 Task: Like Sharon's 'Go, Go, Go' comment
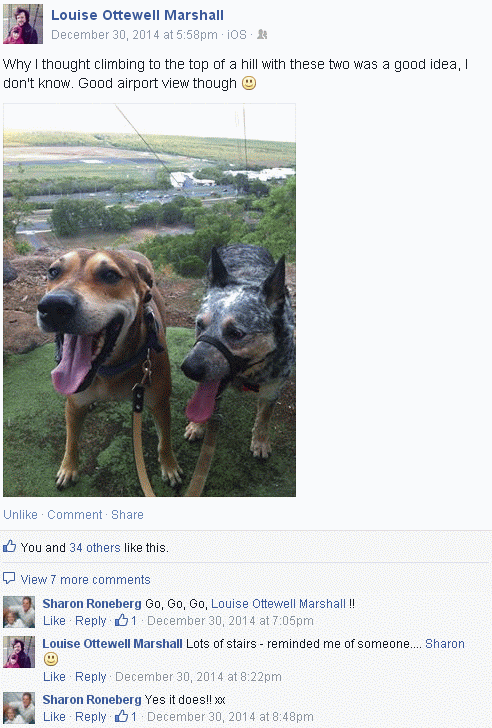pyautogui.click(x=54, y=621)
